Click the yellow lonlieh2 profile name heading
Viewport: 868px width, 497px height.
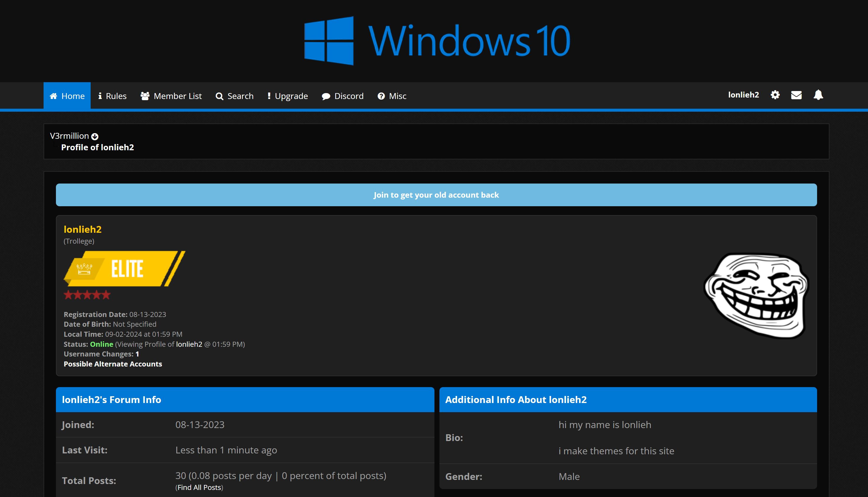pos(82,229)
